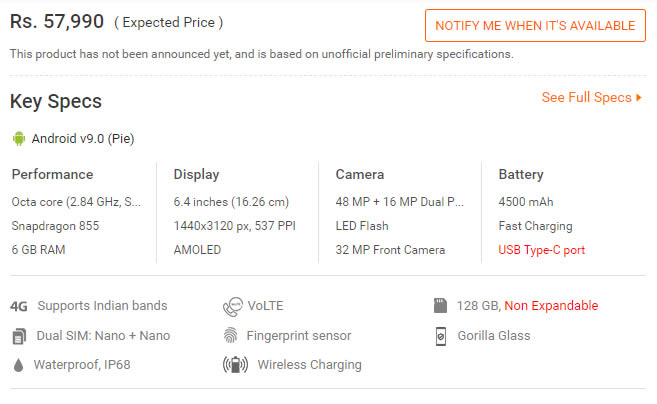Select the Camera specs heading
The height and width of the screenshot is (404, 657).
coord(360,174)
